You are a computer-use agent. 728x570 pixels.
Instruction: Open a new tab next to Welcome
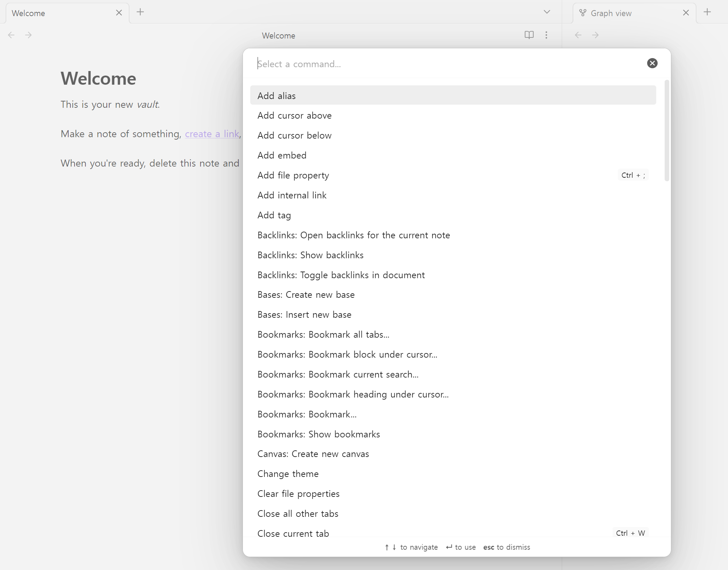coord(140,12)
